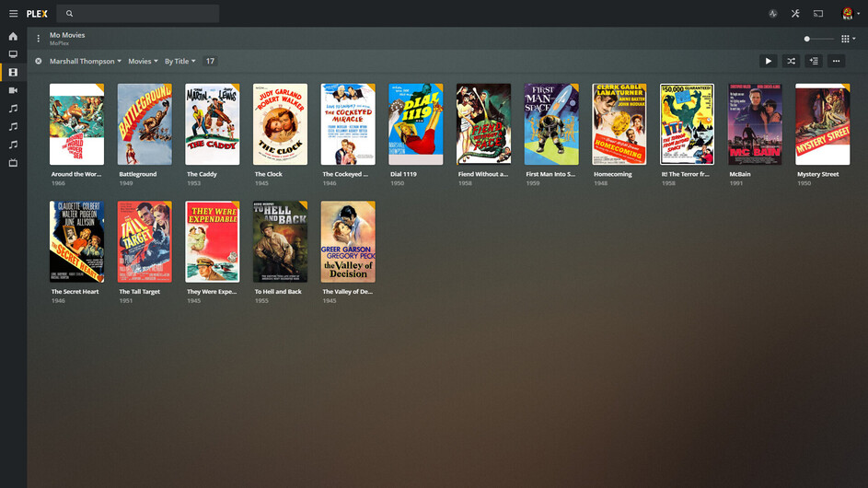Open the library options three-dot menu
Screen dimensions: 868x488
point(38,39)
